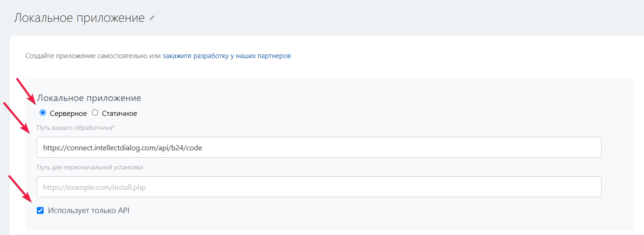This screenshot has width=644, height=235.
Task: Click the Путь вашего обработчика field label
Action: [x=74, y=128]
